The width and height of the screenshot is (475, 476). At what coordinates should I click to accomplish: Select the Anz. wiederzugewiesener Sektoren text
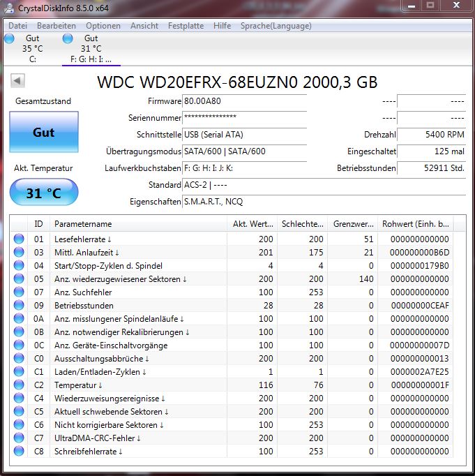[120, 279]
